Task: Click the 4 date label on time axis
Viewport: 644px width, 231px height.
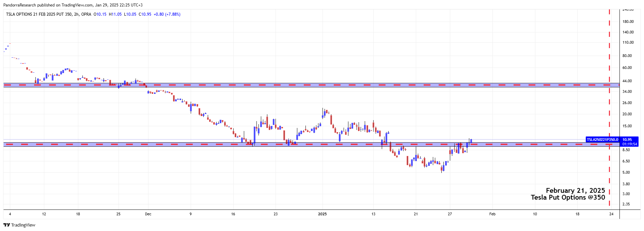Action: (x=10, y=214)
